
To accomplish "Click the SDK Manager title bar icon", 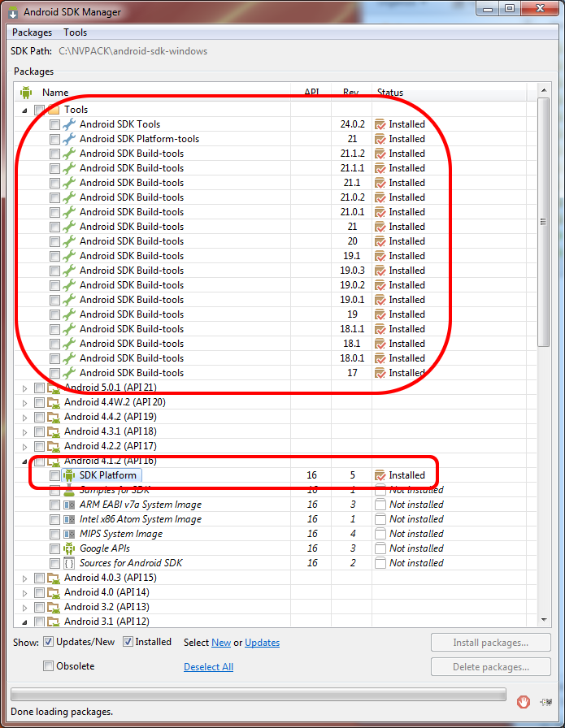I will [14, 12].
